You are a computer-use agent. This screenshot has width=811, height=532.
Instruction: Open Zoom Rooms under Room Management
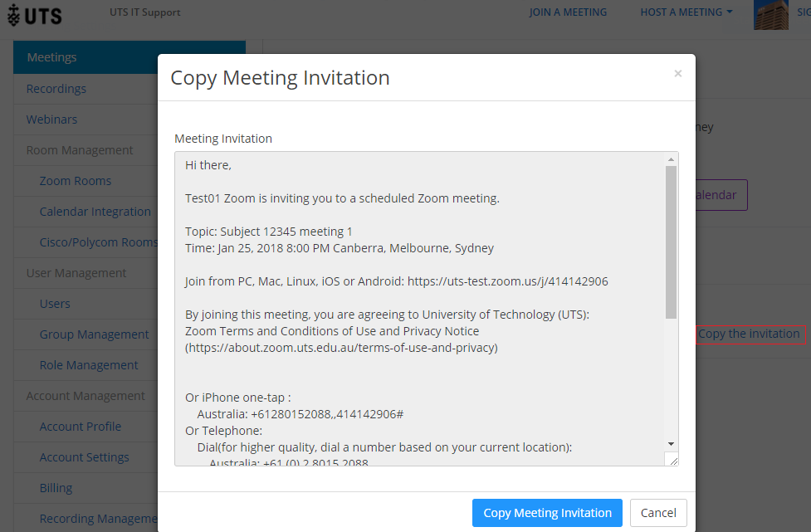(x=76, y=181)
